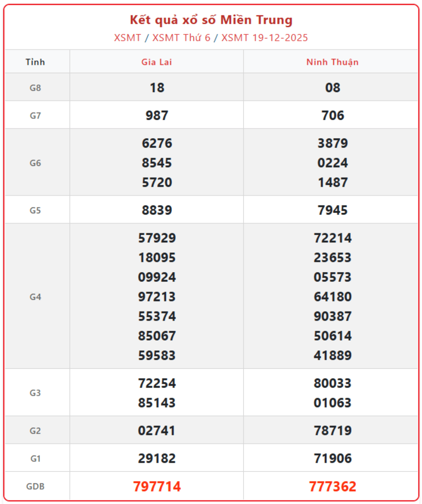Click Ninh Thuận G5 number 7945
Viewport: 422px width, 504px height.
333,210
